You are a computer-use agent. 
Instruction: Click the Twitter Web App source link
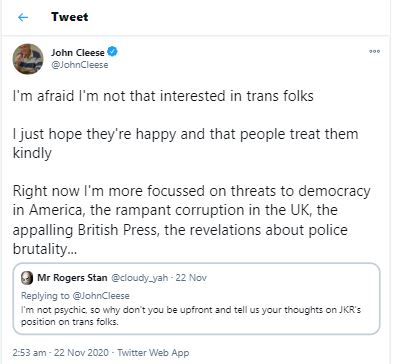(x=153, y=353)
